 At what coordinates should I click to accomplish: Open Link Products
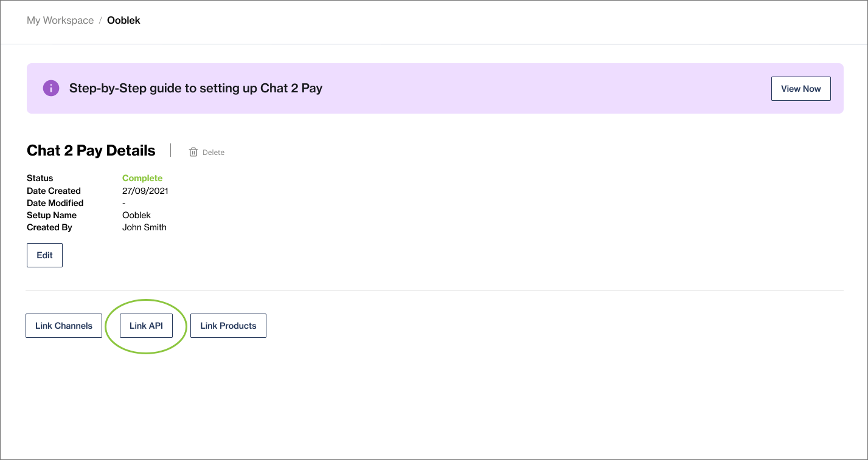point(228,326)
